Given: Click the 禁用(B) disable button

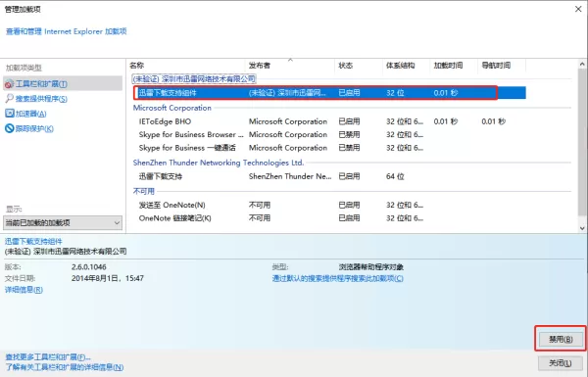Looking at the screenshot, I should click(x=561, y=339).
